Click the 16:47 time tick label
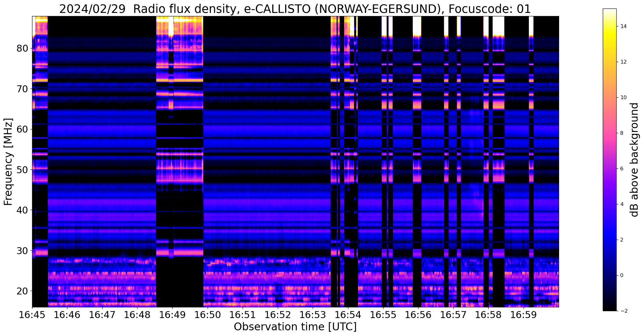The image size is (644, 336). click(x=102, y=314)
